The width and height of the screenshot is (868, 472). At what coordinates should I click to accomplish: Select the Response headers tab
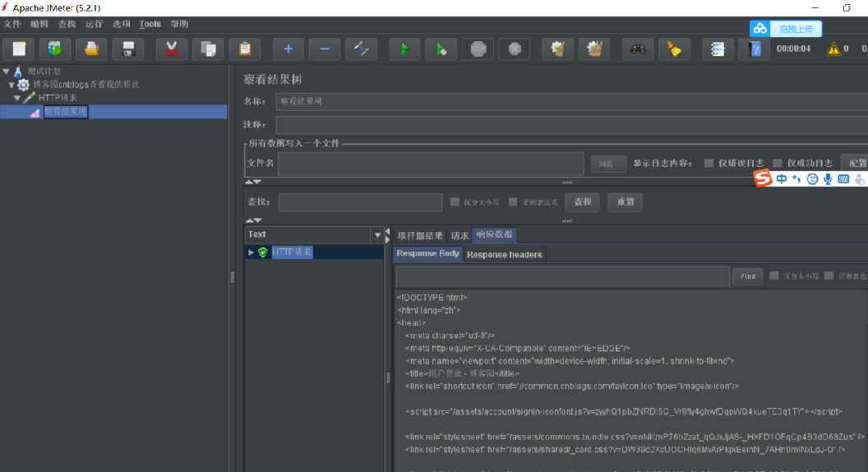point(505,255)
